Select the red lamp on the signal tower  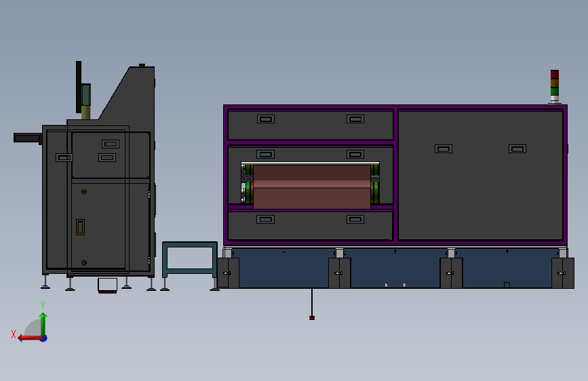555,75
